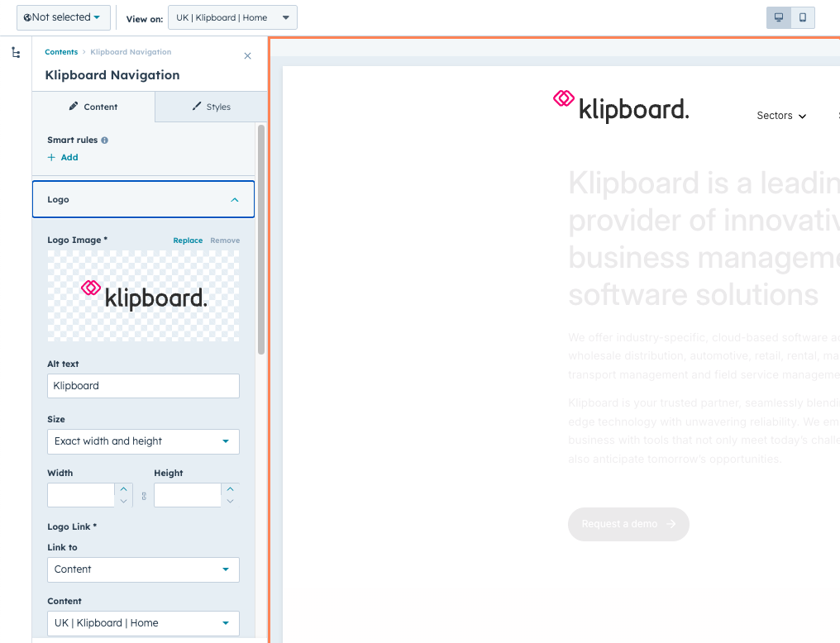This screenshot has height=643, width=840.
Task: Click Request a demo button
Action: coord(628,524)
